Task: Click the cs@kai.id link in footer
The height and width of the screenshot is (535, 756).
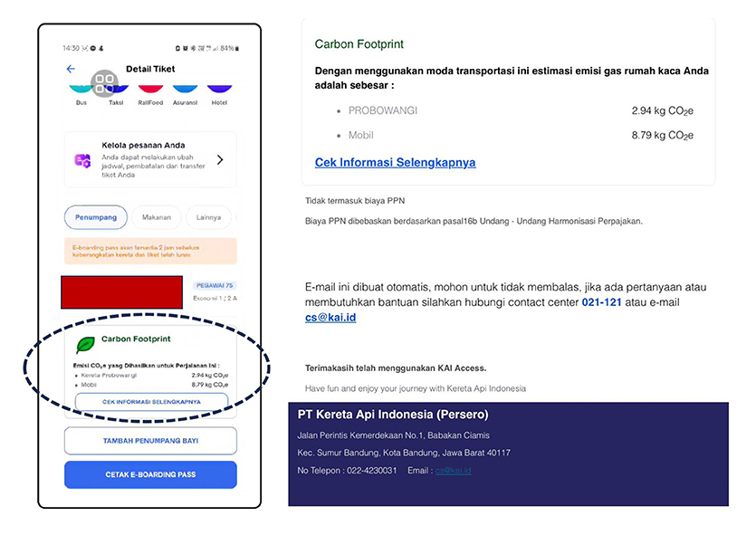Action: [x=454, y=471]
